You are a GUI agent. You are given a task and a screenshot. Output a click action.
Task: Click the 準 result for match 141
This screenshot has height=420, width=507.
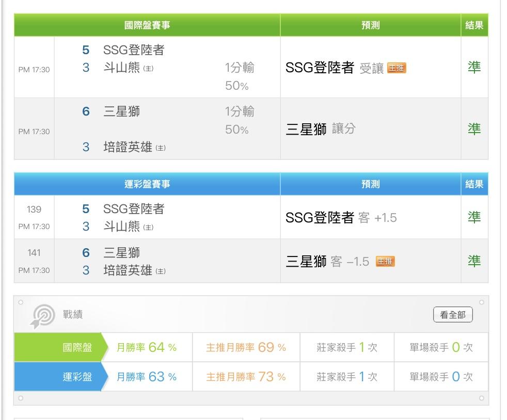pos(474,261)
